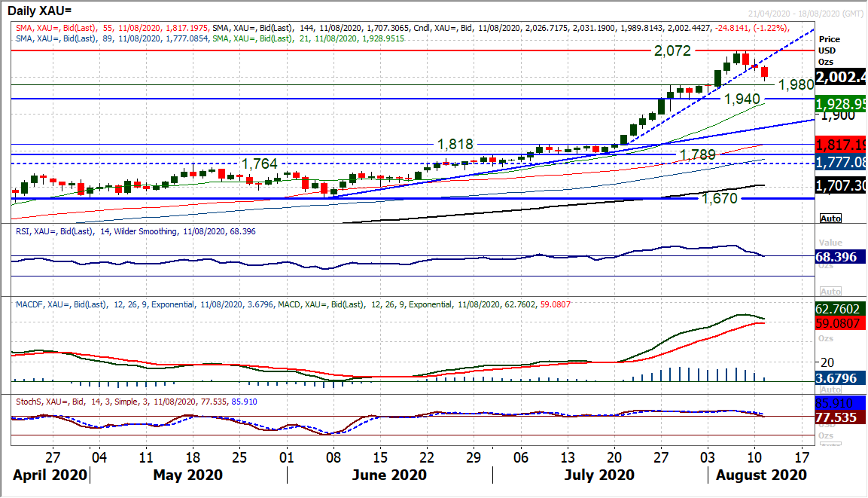Select the red SMA value tag 1,817.19
868x498 pixels.
pyautogui.click(x=841, y=144)
